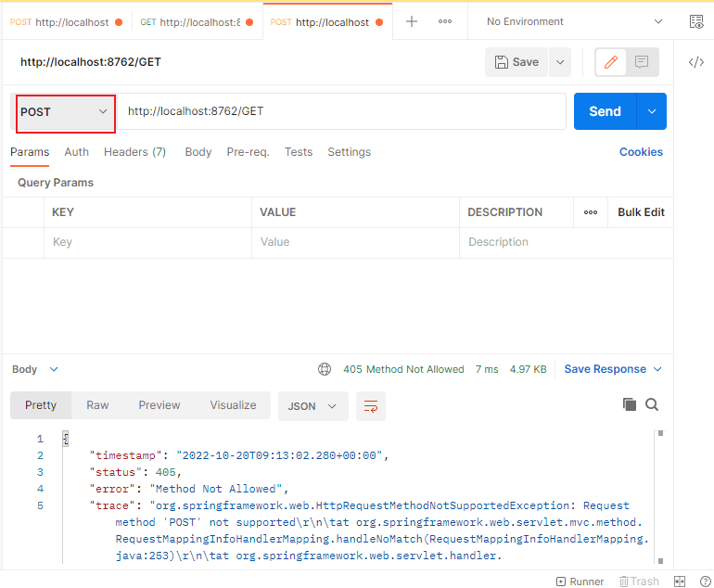Viewport: 714px width, 588px height.
Task: Select Visualize response view
Action: point(233,405)
